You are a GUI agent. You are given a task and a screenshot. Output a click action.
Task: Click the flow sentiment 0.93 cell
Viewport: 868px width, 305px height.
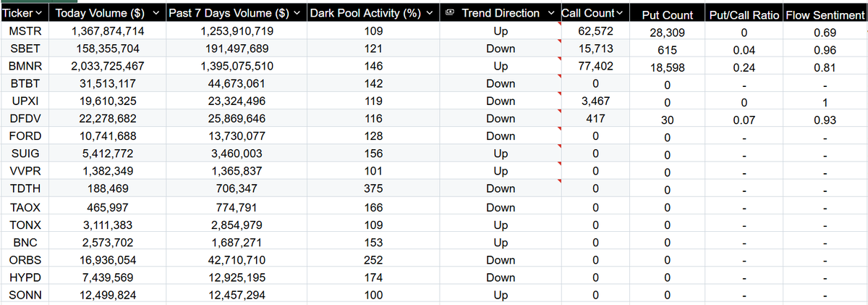point(825,120)
